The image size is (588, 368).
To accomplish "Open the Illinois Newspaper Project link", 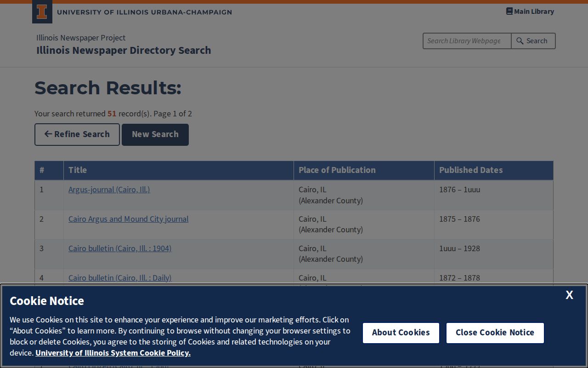I will [x=81, y=38].
